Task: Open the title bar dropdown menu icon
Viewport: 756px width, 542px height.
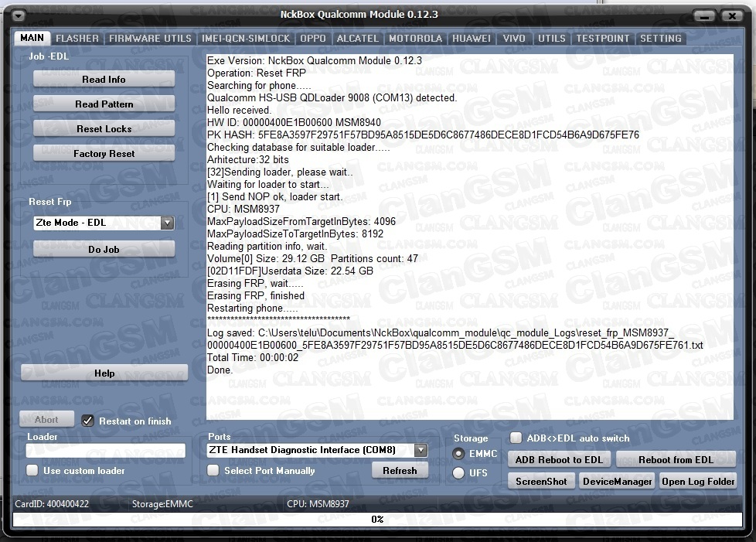Action: pos(19,16)
